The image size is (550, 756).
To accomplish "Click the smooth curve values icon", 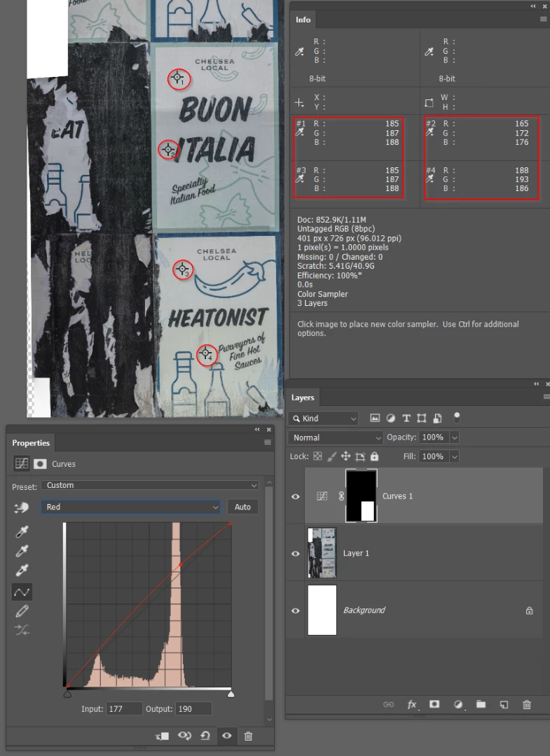I will point(22,630).
